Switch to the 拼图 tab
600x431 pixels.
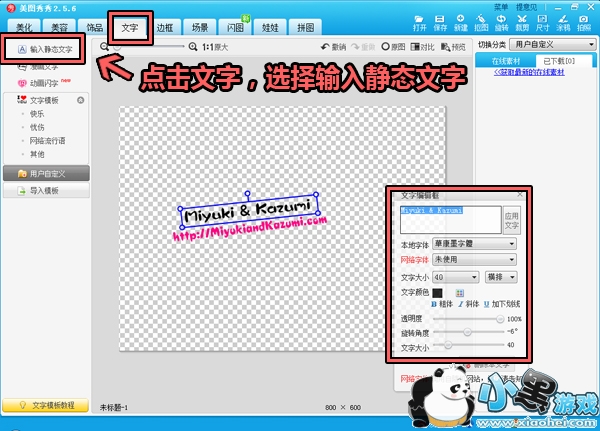pos(305,28)
